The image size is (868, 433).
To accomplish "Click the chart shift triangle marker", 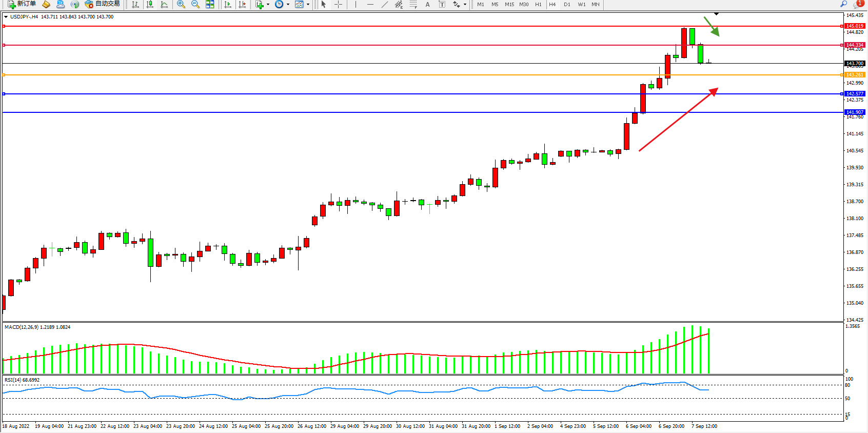I will [x=717, y=14].
